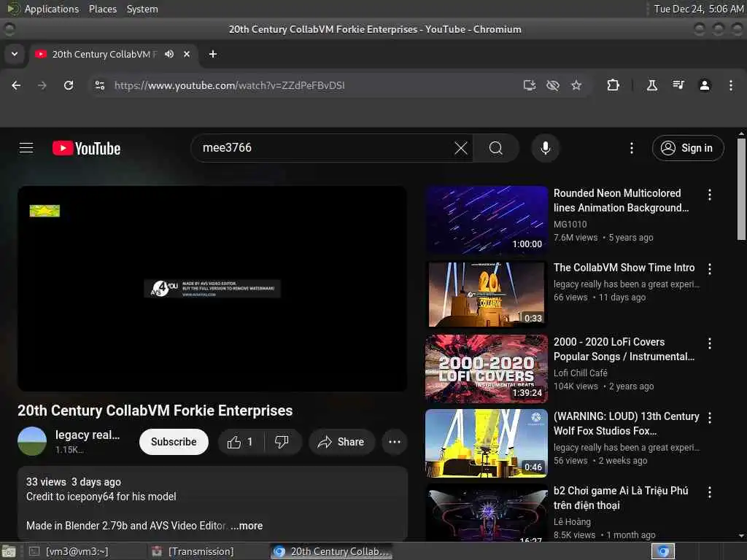Close the 20th Century CollabVM tab

coord(187,54)
